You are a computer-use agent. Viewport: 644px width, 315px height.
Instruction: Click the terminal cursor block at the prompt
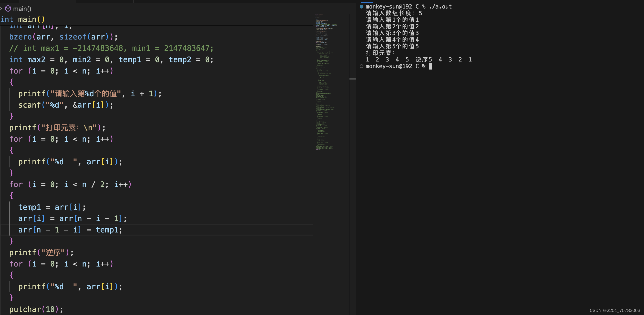tap(430, 66)
